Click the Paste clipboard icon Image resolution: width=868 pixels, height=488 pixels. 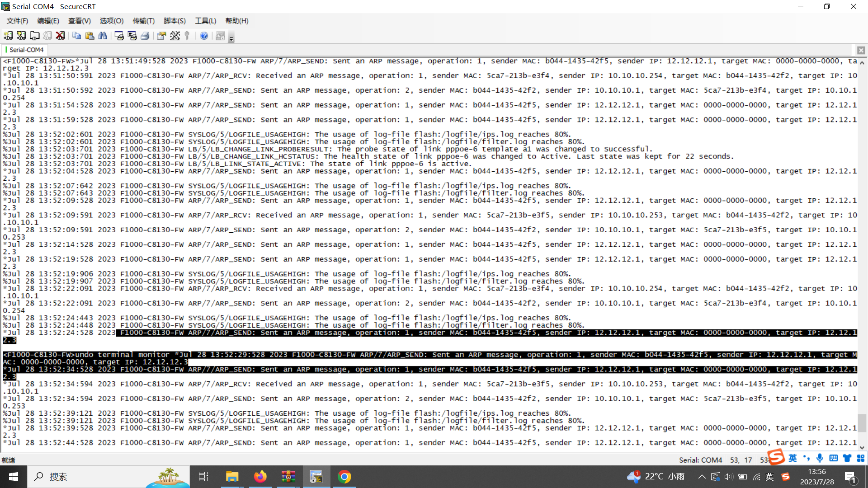click(x=90, y=36)
